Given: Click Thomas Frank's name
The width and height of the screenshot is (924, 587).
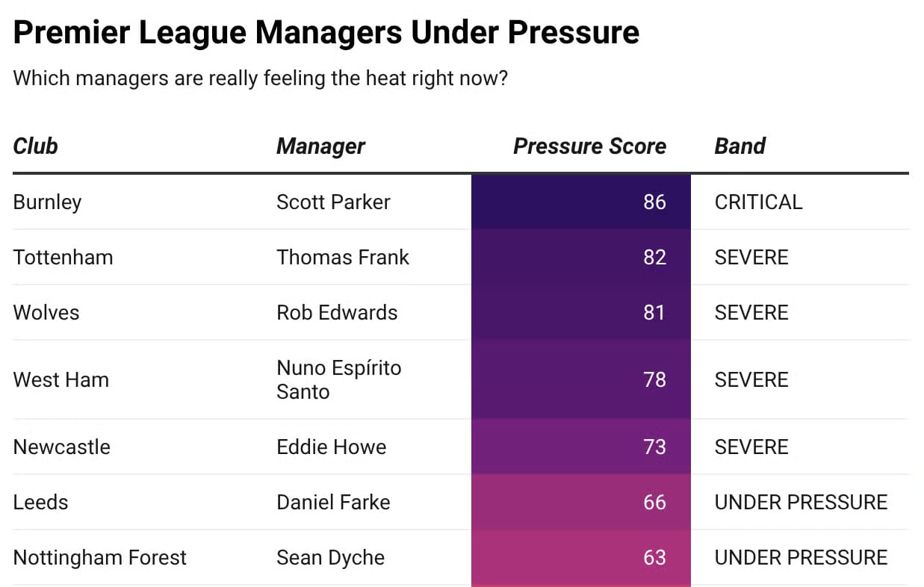Looking at the screenshot, I should pos(343,257).
